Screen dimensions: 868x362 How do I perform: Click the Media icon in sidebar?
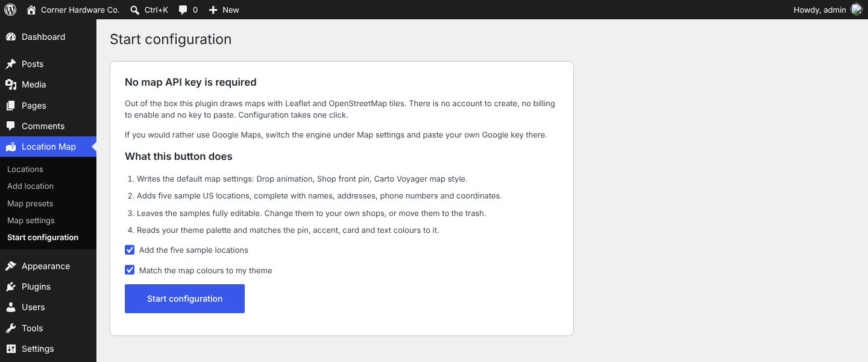11,84
